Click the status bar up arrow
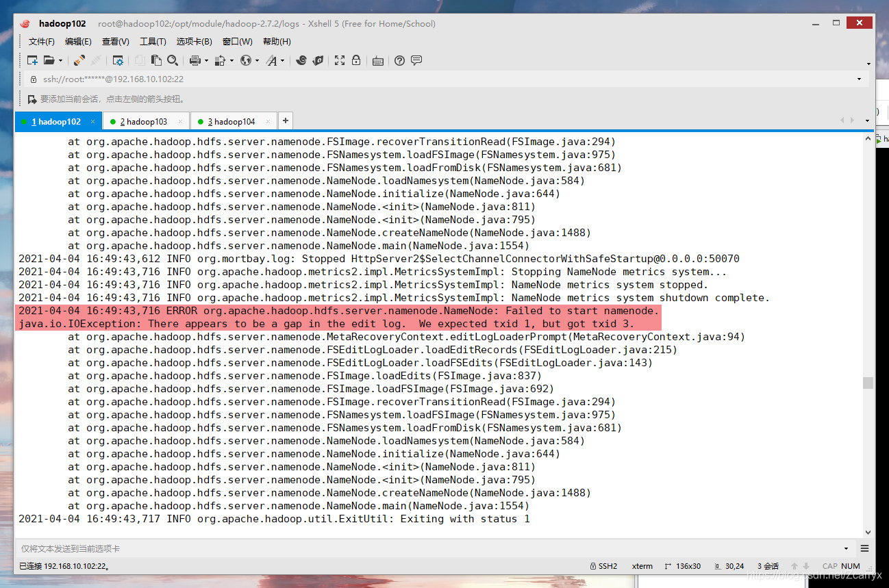Viewport: 889px width, 588px height. (794, 566)
